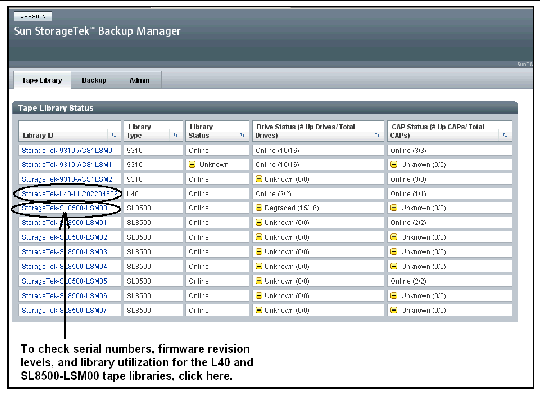
Task: Sort by Drive Status column icon
Action: pos(377,135)
